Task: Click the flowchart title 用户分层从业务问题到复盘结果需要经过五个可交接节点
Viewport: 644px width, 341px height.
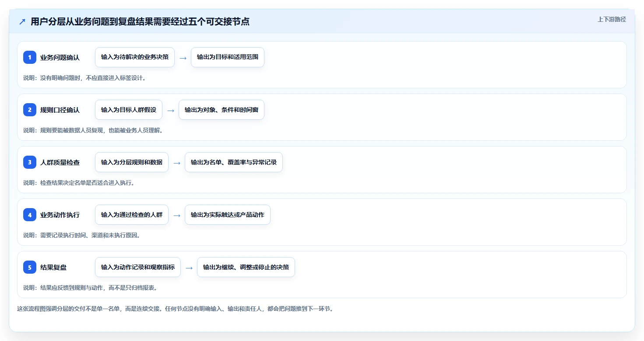Action: coord(140,22)
